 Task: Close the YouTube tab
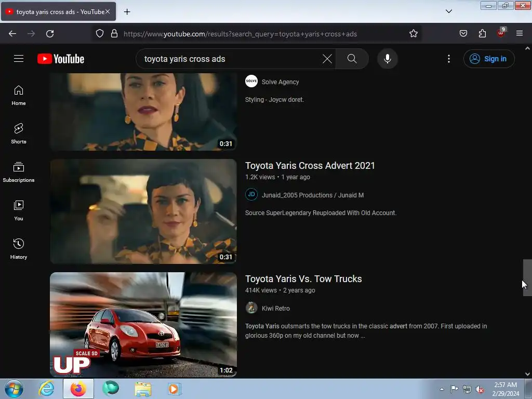click(x=108, y=11)
